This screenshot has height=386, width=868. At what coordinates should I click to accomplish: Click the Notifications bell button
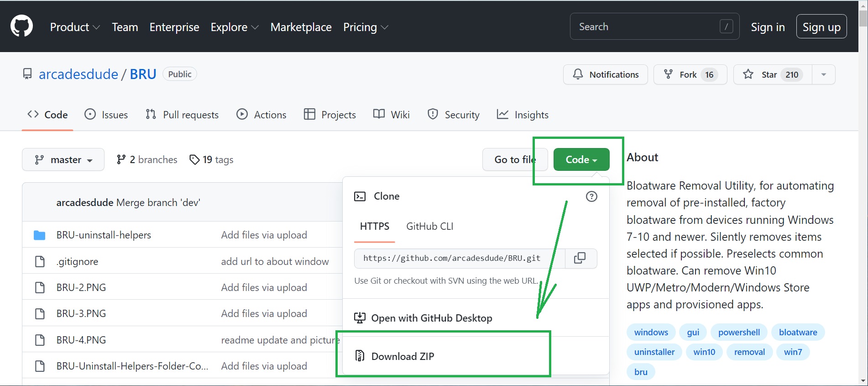605,74
